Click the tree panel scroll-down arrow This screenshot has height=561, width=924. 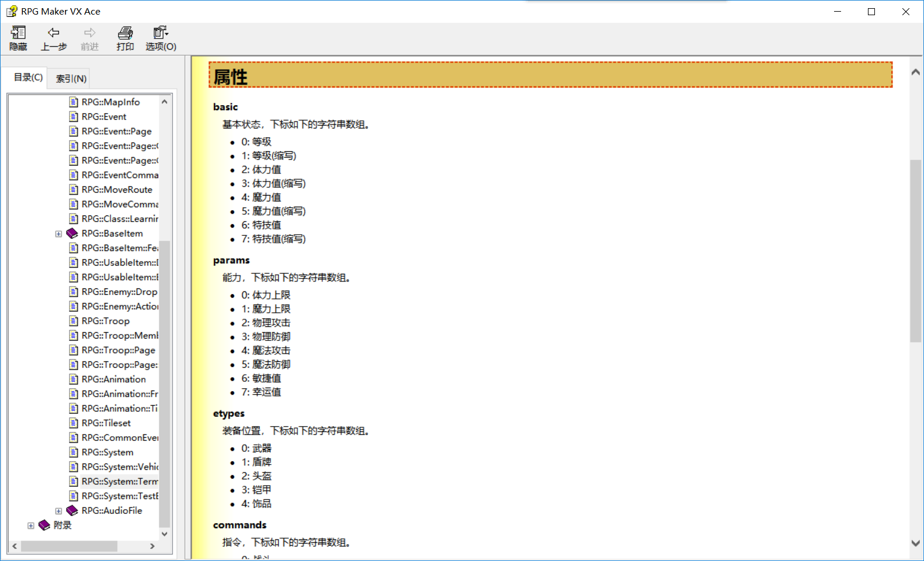[x=165, y=534]
